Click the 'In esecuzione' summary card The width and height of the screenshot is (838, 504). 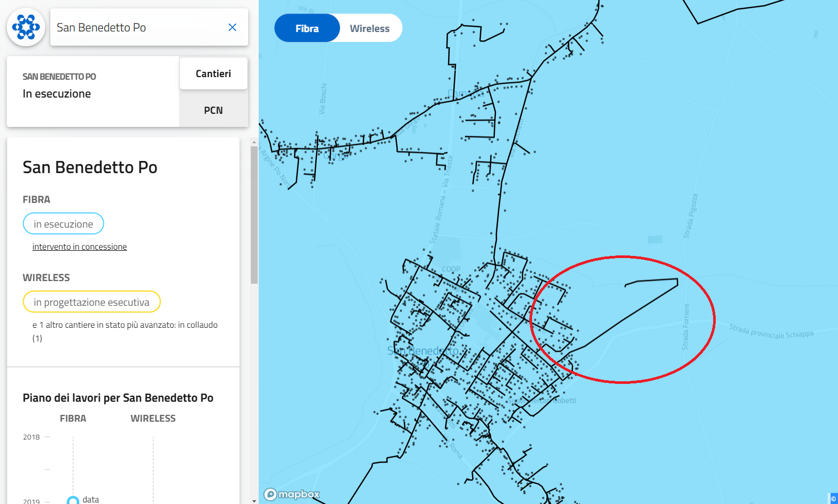pos(93,92)
